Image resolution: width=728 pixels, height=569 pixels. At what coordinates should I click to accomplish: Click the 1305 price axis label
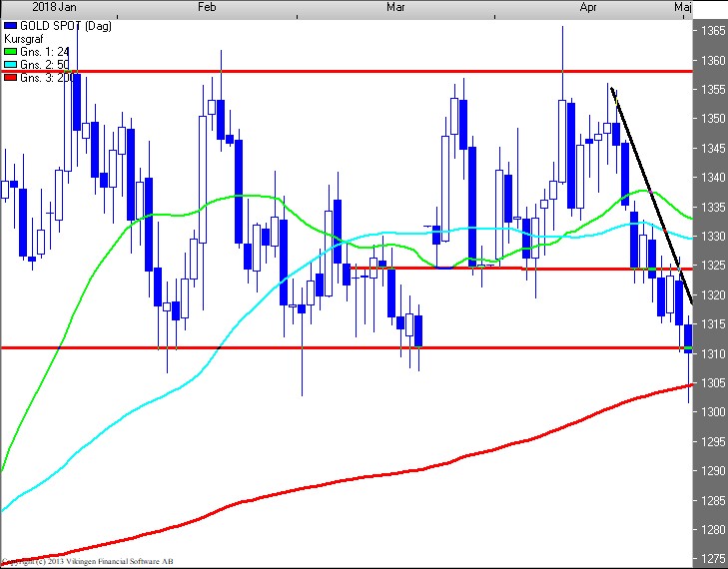click(x=713, y=383)
